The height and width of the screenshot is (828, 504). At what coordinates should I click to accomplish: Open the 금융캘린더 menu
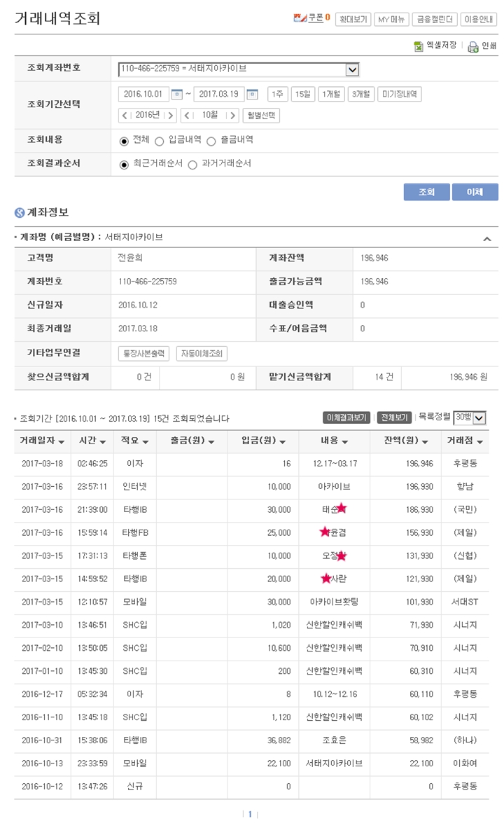click(434, 19)
